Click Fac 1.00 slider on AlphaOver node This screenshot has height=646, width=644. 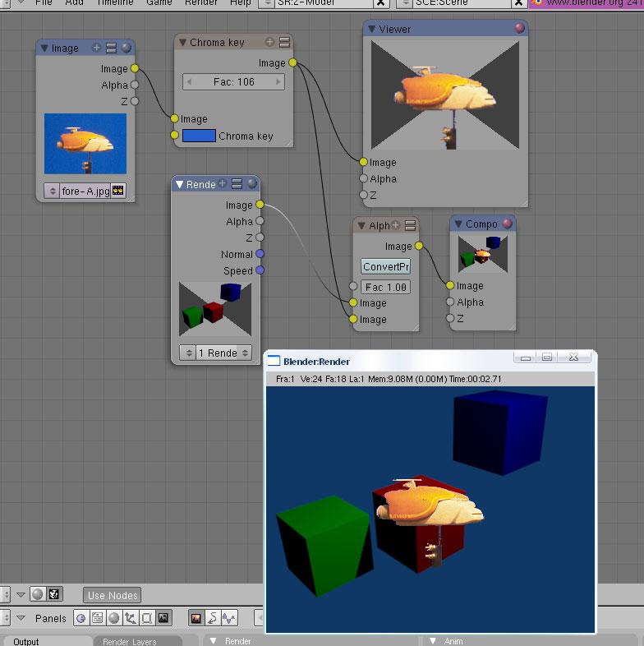click(x=385, y=287)
